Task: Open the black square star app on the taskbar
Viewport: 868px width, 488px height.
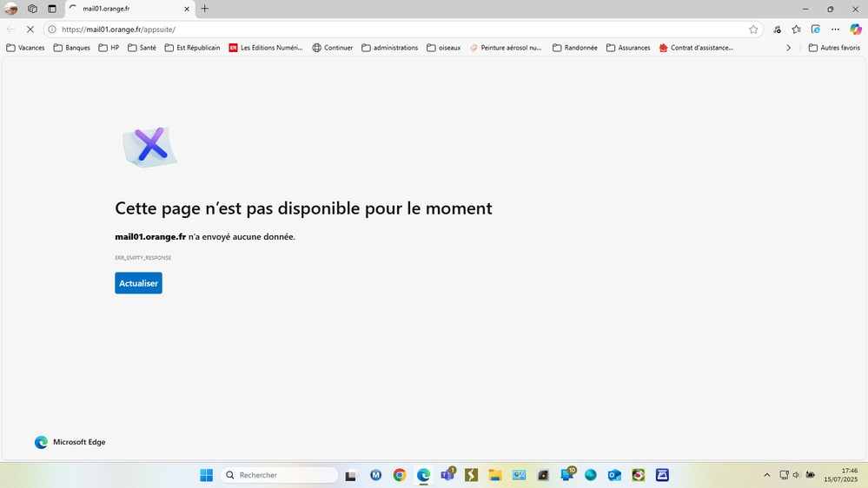Action: click(543, 475)
